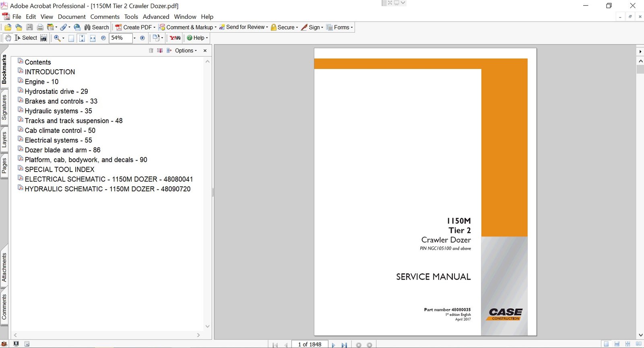Click the binoculars Search button
This screenshot has width=644, height=348.
pos(97,27)
